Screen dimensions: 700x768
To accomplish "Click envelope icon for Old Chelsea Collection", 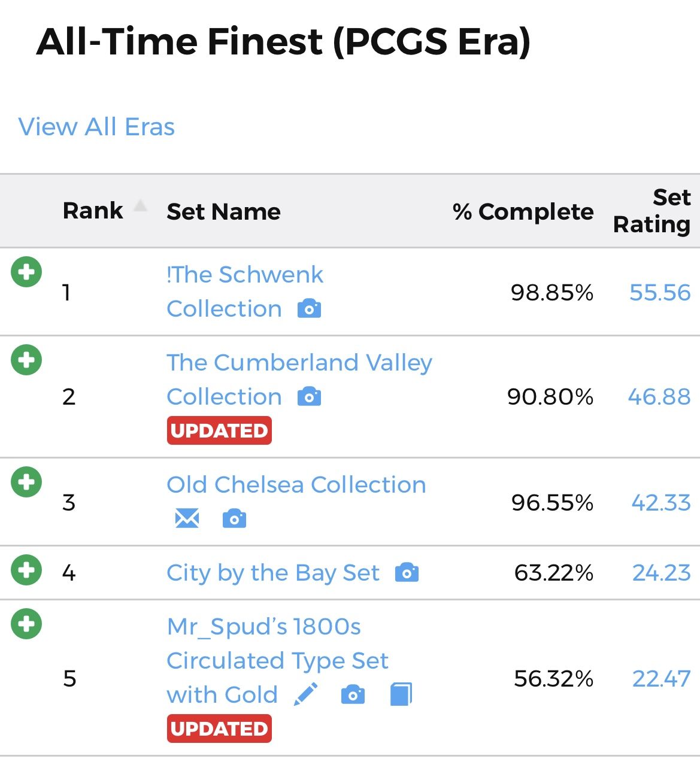I will click(x=187, y=518).
